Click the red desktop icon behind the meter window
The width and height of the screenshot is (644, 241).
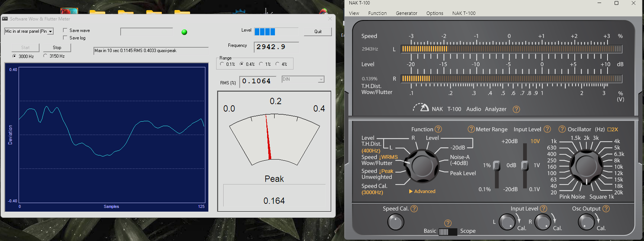[69, 11]
